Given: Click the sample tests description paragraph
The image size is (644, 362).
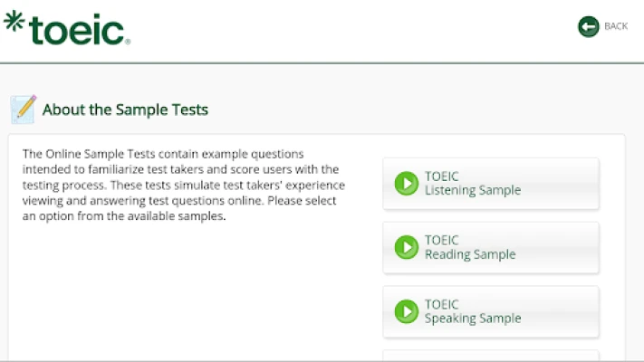Looking at the screenshot, I should [x=181, y=186].
